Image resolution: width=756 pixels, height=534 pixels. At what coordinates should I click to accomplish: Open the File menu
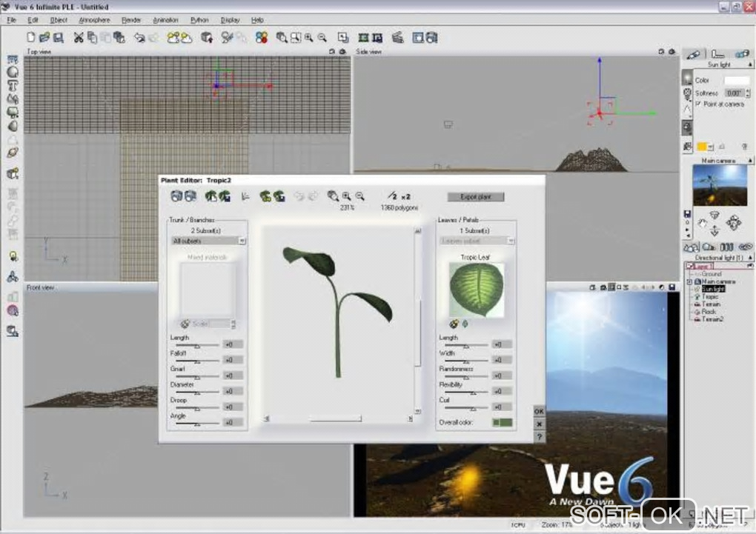pos(12,20)
